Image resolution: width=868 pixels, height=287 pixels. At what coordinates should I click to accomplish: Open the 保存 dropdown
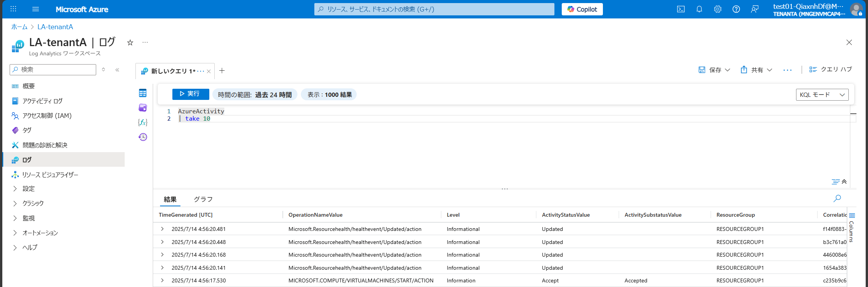(x=714, y=70)
